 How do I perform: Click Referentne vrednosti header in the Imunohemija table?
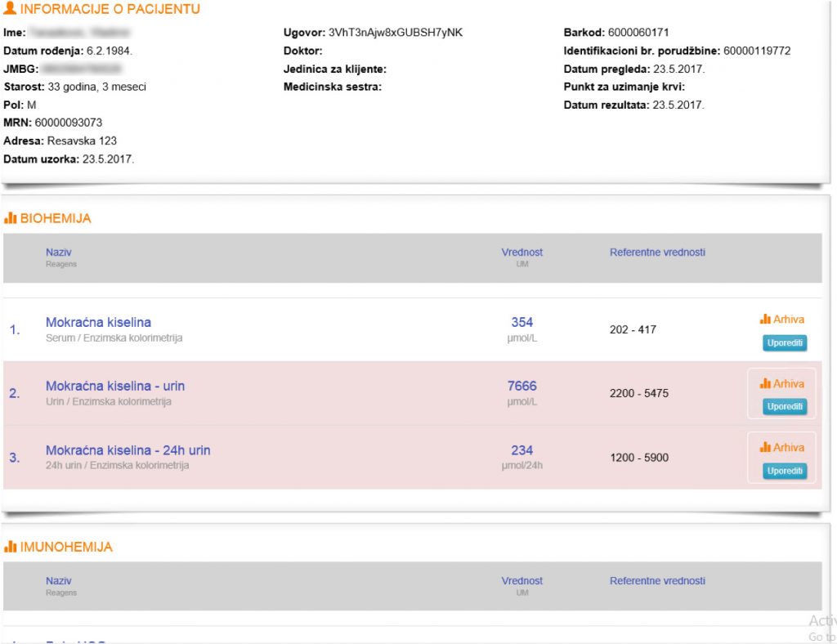[x=657, y=581]
